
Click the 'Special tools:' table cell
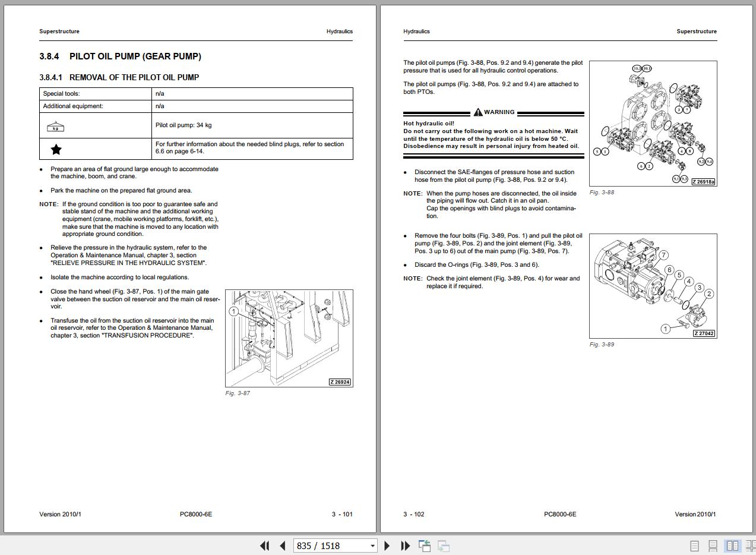pos(96,94)
